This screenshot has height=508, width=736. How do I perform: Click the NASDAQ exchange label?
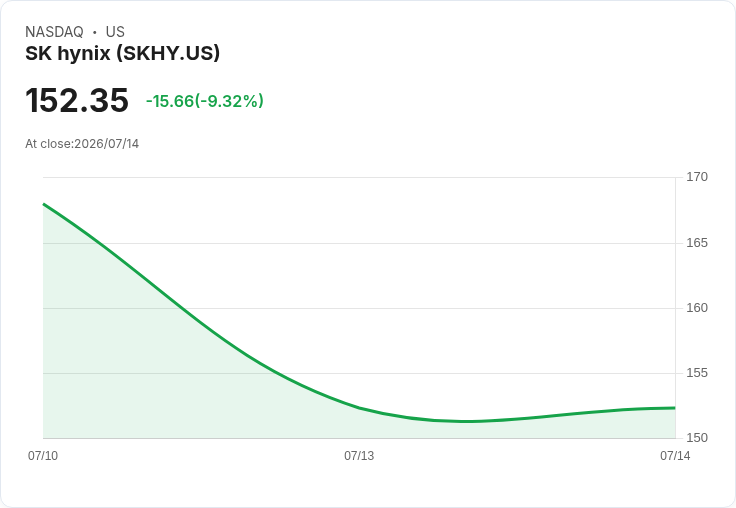54,32
